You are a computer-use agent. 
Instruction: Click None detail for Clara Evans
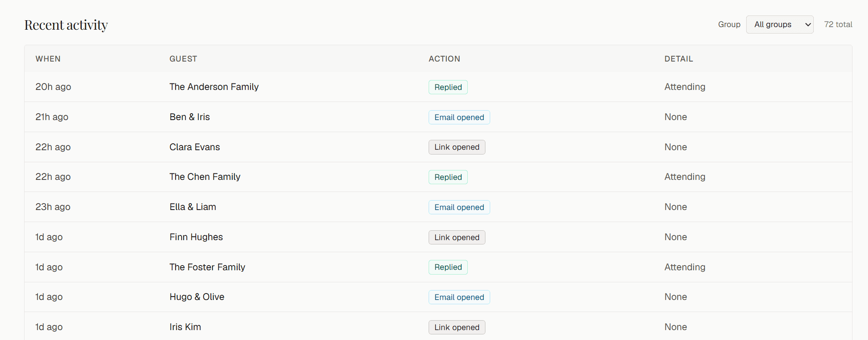tap(676, 147)
